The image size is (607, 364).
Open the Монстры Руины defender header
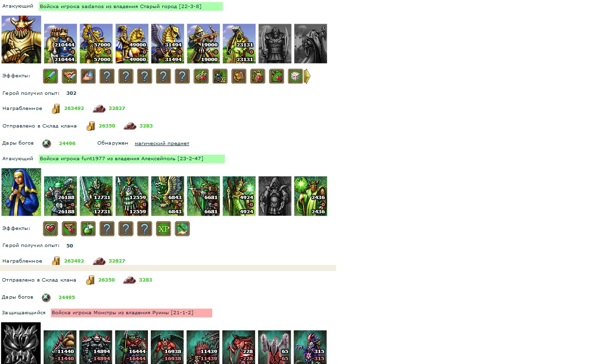click(131, 313)
